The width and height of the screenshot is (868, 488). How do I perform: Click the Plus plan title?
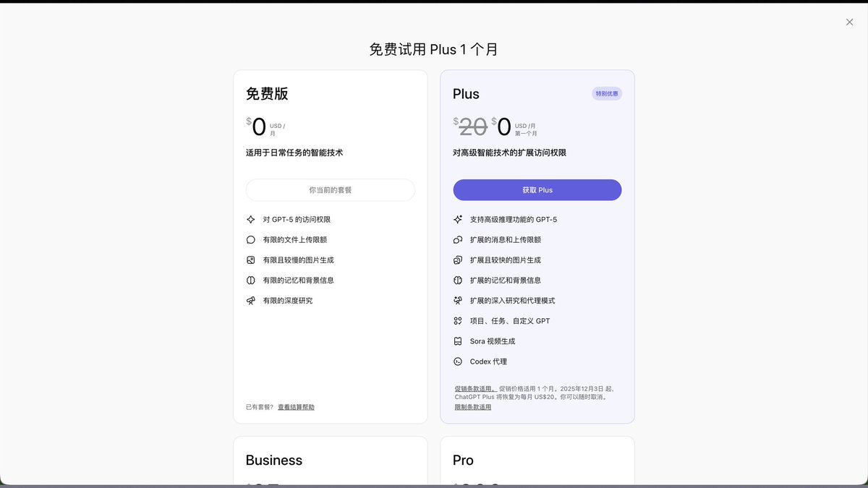[466, 94]
